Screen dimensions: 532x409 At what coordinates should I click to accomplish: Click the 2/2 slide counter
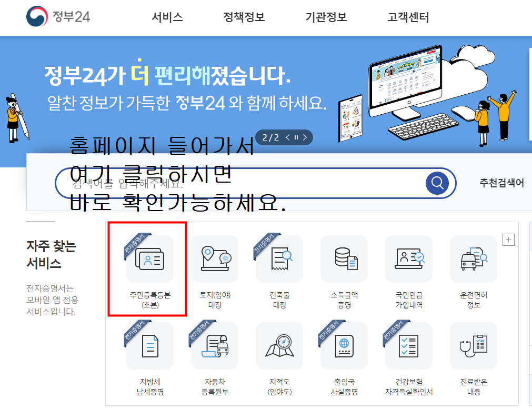[x=270, y=137]
